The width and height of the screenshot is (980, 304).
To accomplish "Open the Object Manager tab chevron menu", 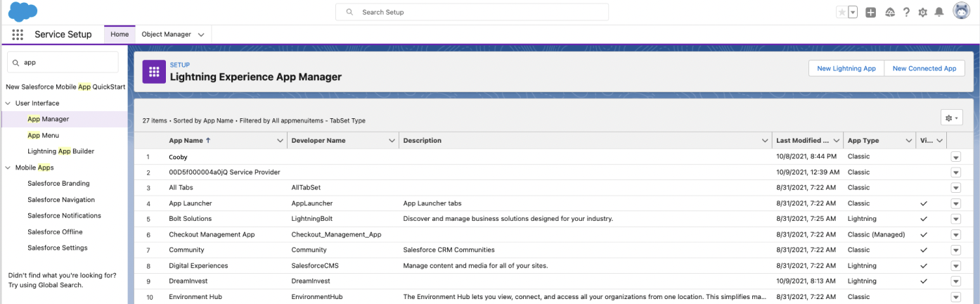I will point(201,34).
